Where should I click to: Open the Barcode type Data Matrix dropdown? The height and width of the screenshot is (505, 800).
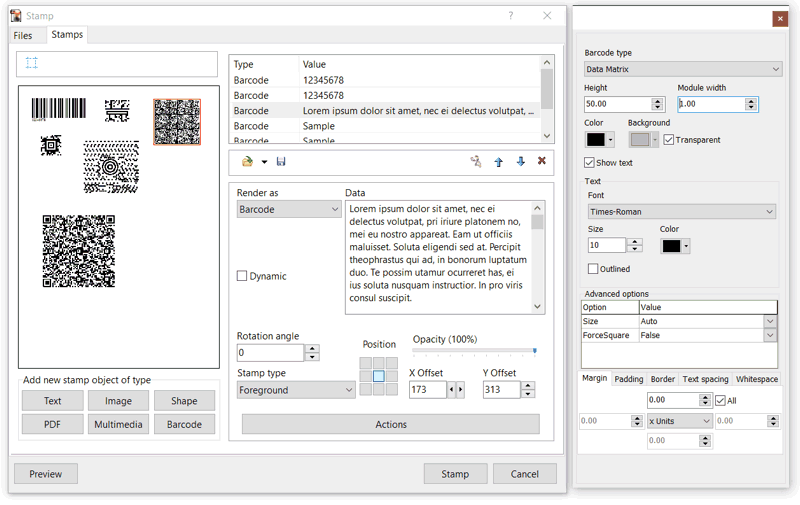click(x=683, y=69)
